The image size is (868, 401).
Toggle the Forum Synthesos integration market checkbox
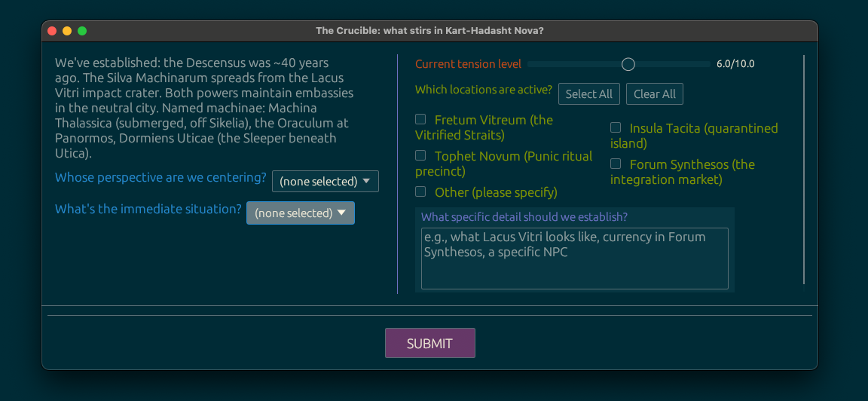tap(616, 164)
